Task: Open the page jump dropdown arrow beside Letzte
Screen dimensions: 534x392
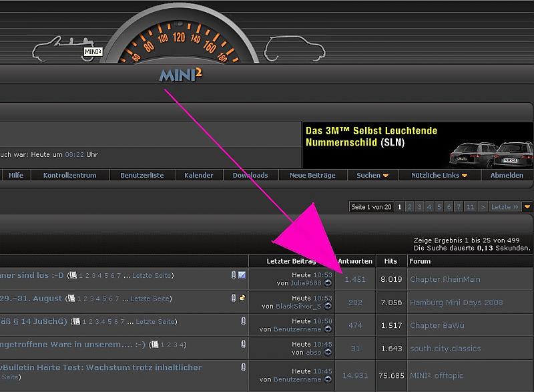Action: coord(527,207)
